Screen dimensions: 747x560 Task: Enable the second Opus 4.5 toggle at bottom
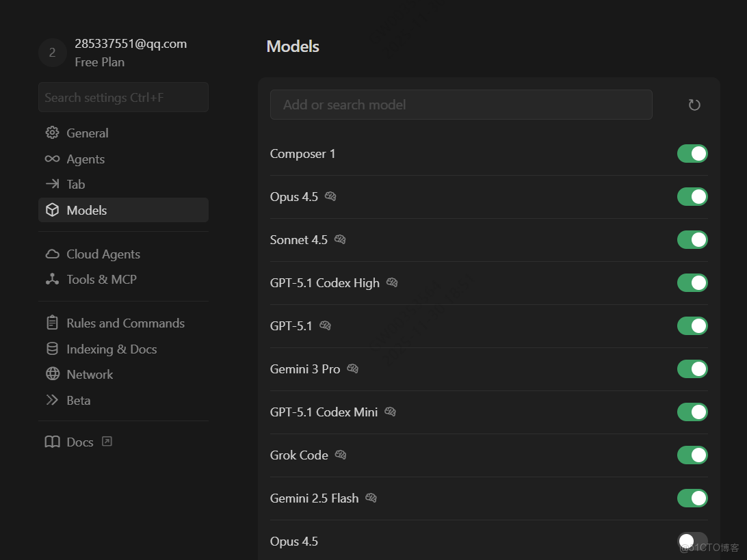click(692, 541)
